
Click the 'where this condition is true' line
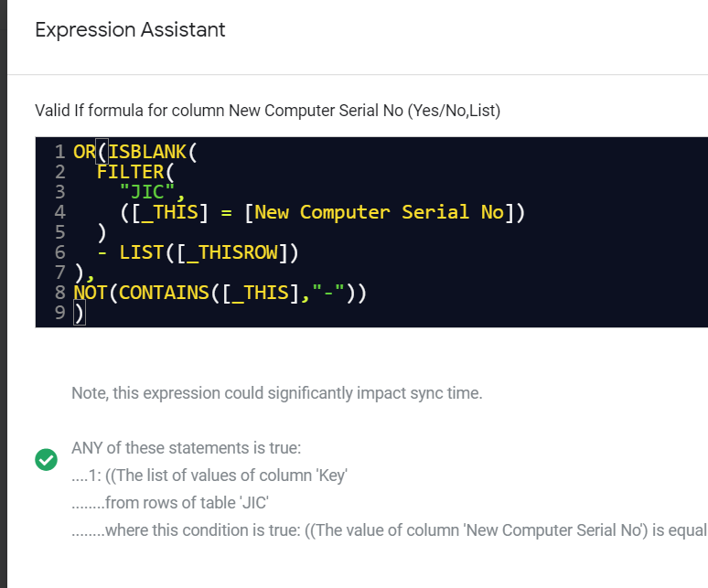click(390, 530)
